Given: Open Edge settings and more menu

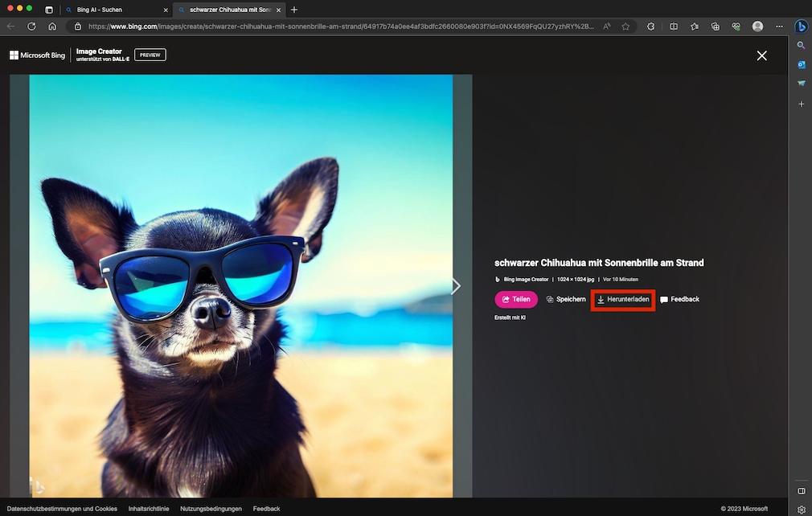Looking at the screenshot, I should click(779, 27).
